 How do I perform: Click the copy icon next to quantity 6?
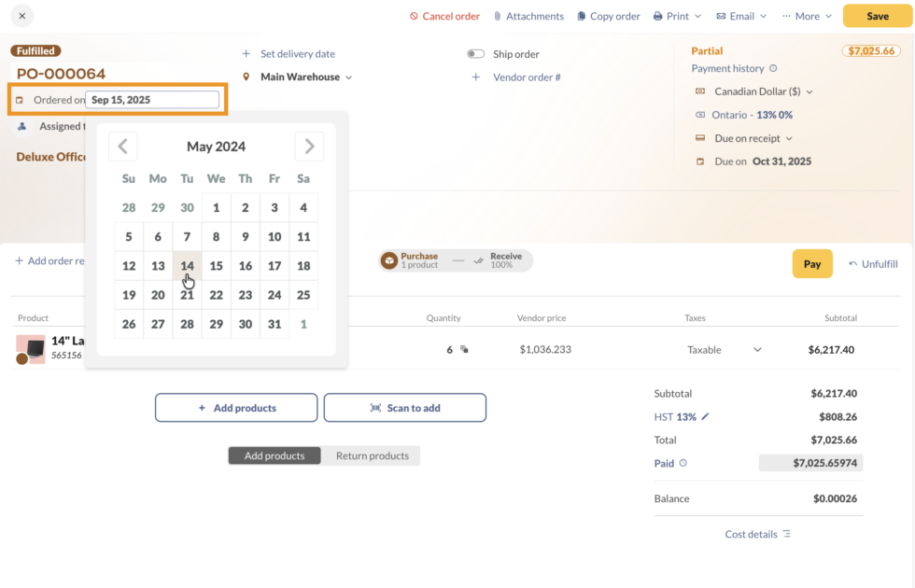(465, 349)
